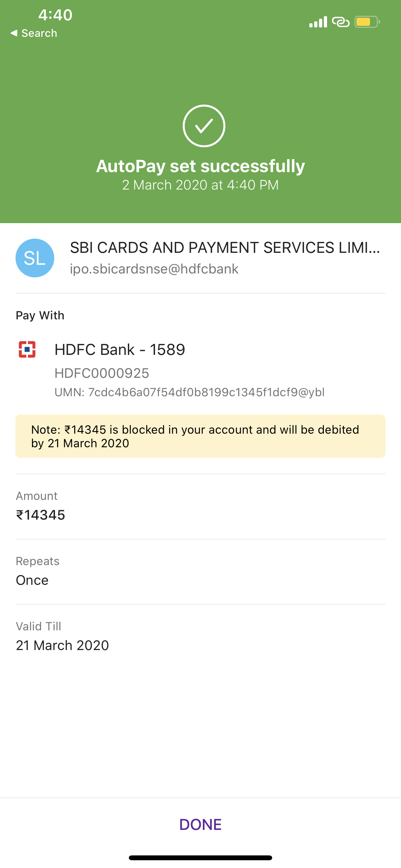The width and height of the screenshot is (401, 868).
Task: Tap the ₹14345 amount value
Action: [x=40, y=515]
